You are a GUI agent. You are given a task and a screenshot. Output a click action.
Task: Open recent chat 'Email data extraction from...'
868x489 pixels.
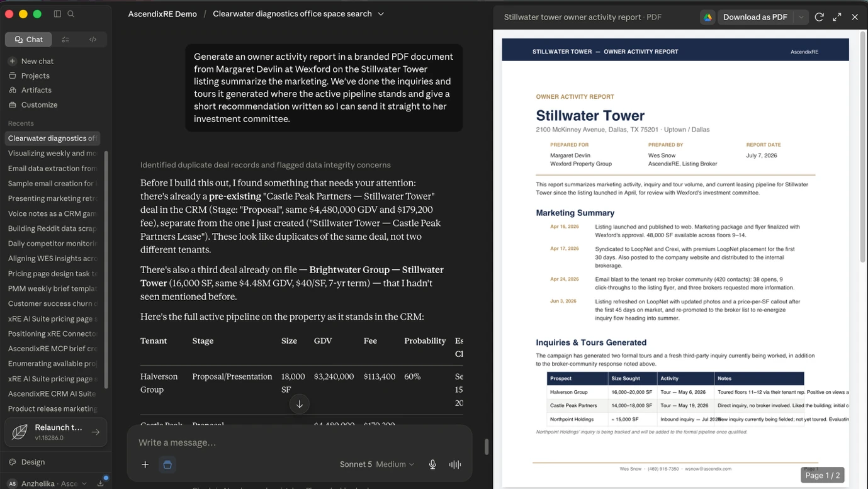point(52,169)
